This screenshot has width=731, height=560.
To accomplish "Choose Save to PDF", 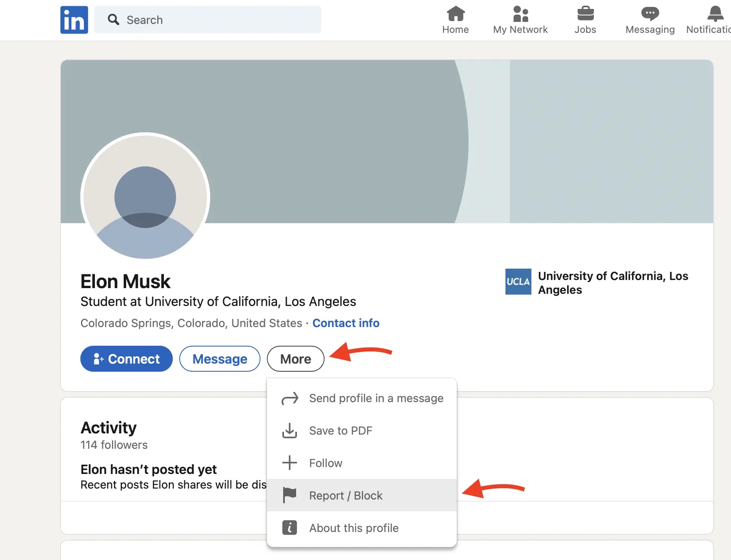I will (340, 431).
